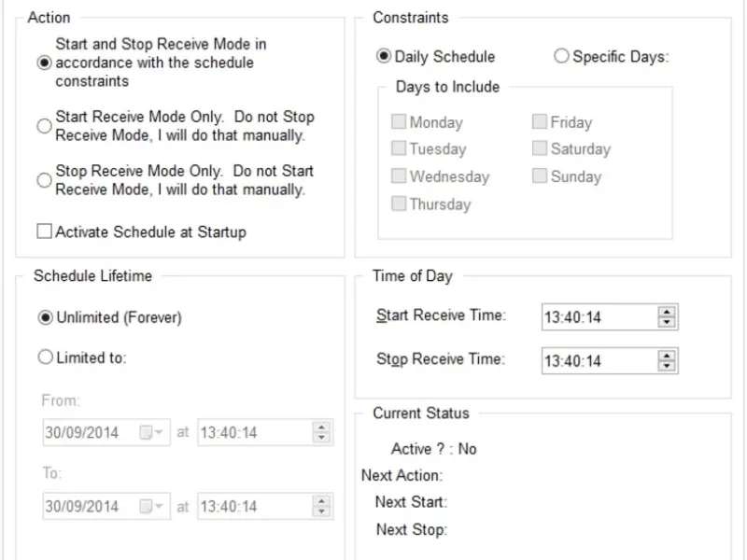Decrease Start Receive Time with down arrow
The width and height of the screenshot is (747, 560).
[x=666, y=323]
